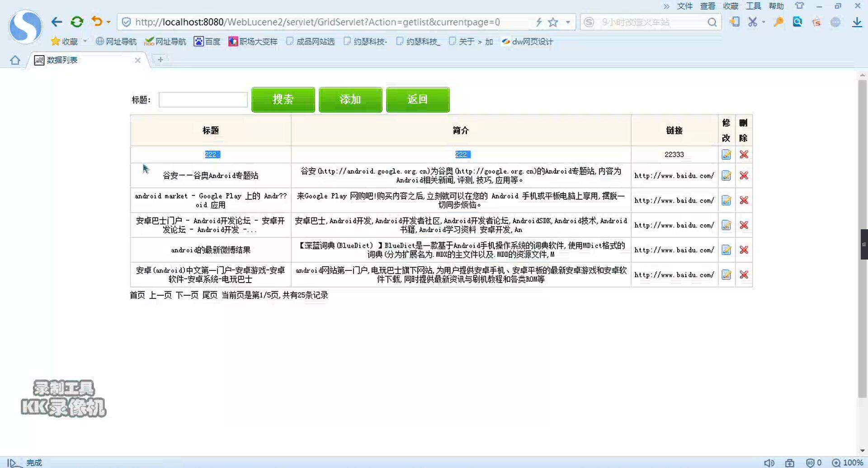Edit the 谷安——谷奥Android专题站 row
868x468 pixels.
(726, 175)
